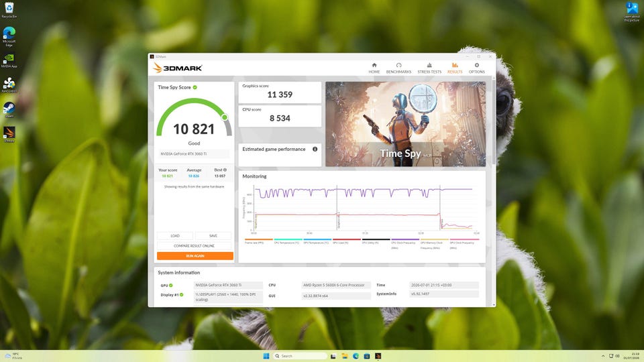Switch to the Benchmarks tab label

[x=398, y=72]
